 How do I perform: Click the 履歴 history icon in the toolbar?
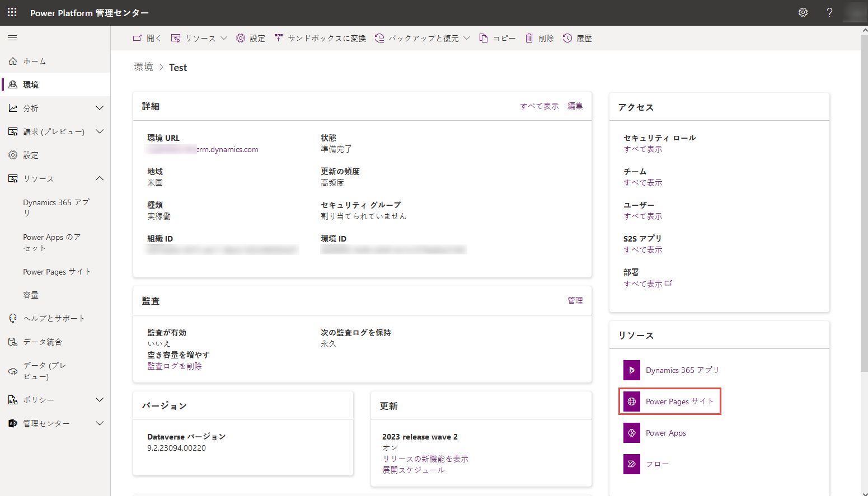[x=567, y=38]
